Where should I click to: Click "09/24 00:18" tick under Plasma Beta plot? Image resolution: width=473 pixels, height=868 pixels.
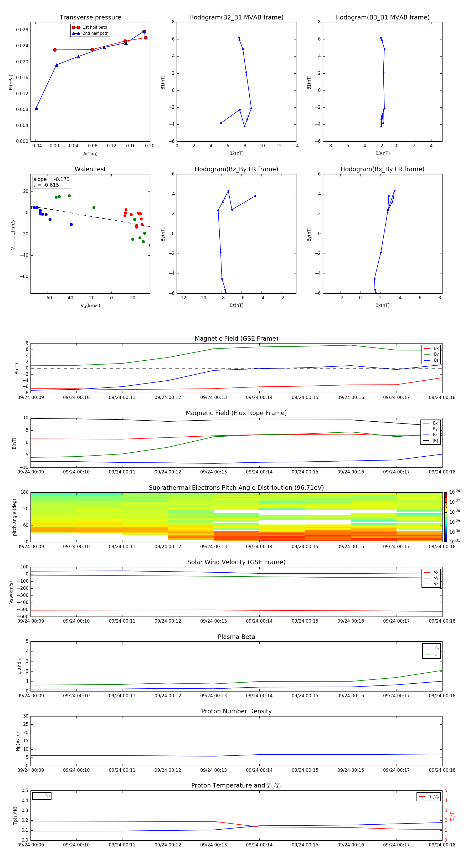pyautogui.click(x=442, y=696)
